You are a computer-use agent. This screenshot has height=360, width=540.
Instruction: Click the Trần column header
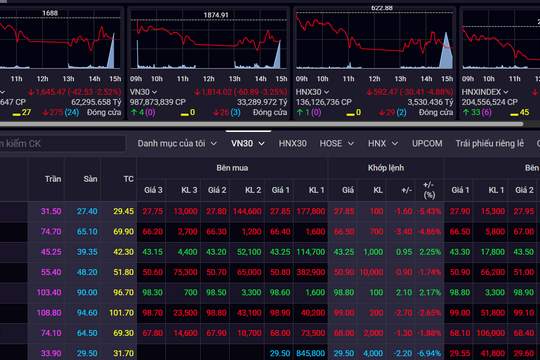53,179
